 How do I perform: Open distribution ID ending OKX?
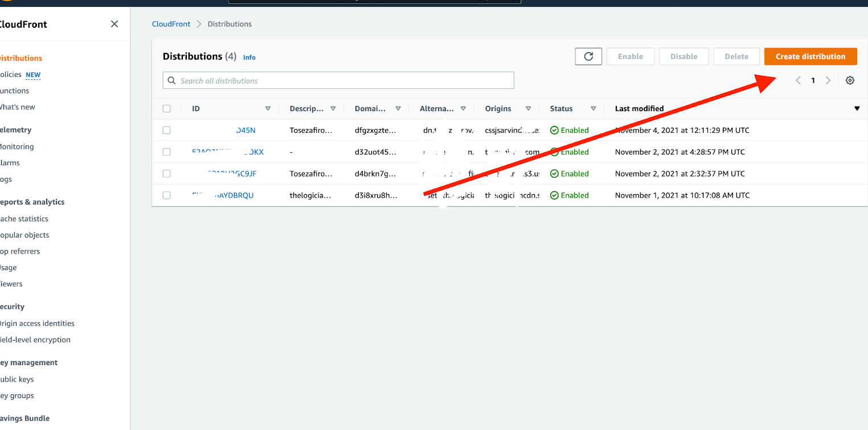click(228, 151)
